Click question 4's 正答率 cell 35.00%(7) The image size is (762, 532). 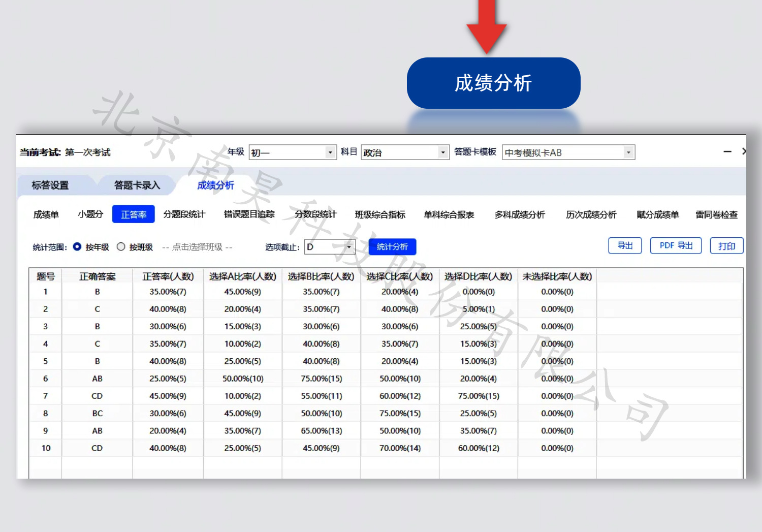168,344
